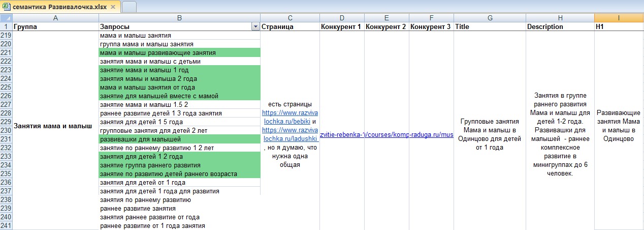644x230 pixels.
Task: Select column H header
Action: [x=560, y=18]
